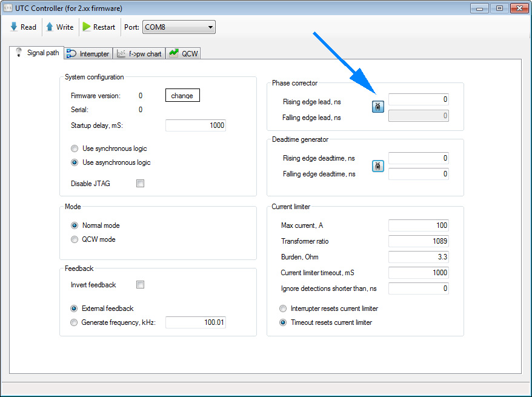Click the Startup delay input field

click(x=195, y=125)
